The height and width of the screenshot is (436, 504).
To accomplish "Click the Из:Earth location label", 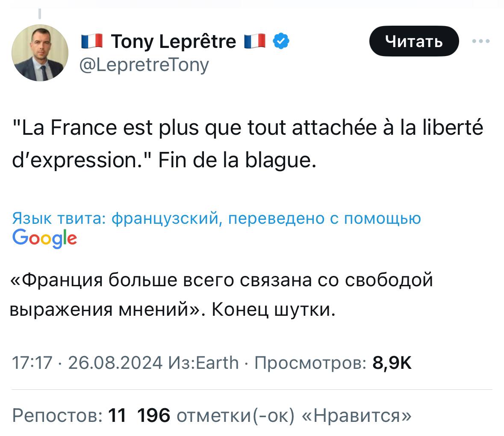I will pyautogui.click(x=203, y=363).
